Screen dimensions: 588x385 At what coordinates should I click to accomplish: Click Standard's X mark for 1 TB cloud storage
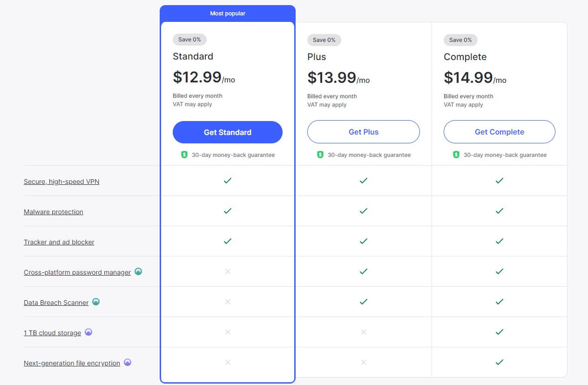tap(228, 332)
